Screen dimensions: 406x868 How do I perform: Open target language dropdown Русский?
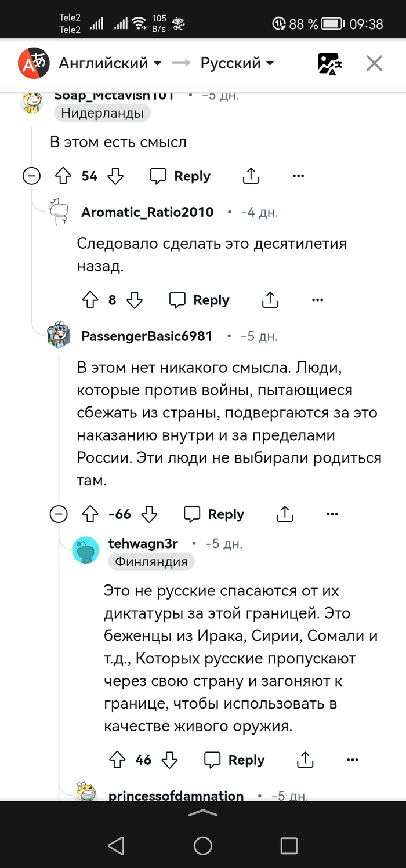pyautogui.click(x=237, y=63)
